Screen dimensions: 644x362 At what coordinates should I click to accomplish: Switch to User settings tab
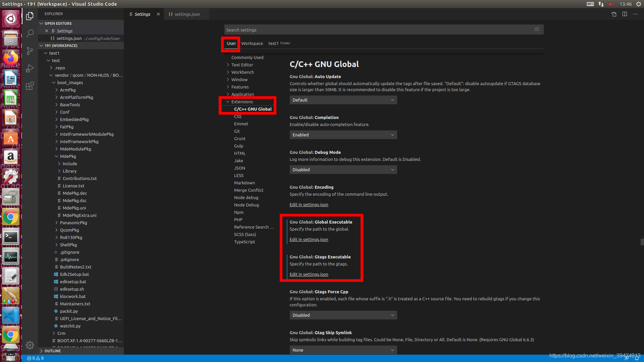tap(231, 43)
